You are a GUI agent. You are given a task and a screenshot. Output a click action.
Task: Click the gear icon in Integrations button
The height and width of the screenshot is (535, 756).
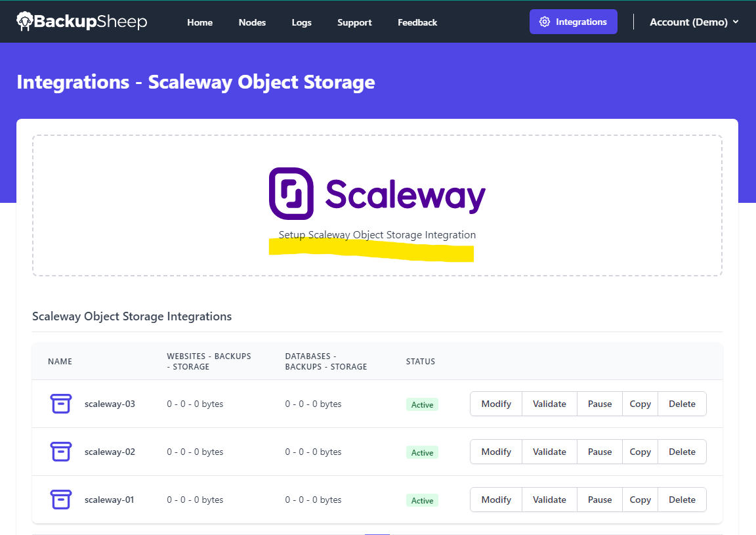pos(544,22)
